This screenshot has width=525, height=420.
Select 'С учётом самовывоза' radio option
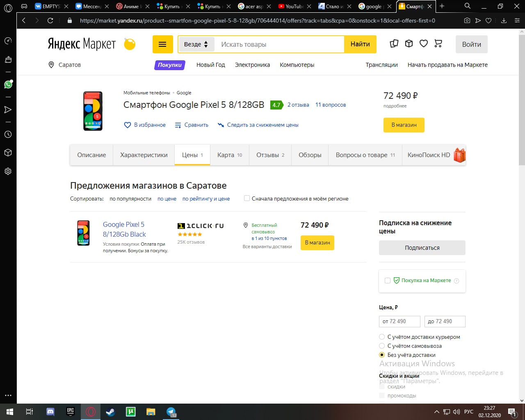click(382, 346)
